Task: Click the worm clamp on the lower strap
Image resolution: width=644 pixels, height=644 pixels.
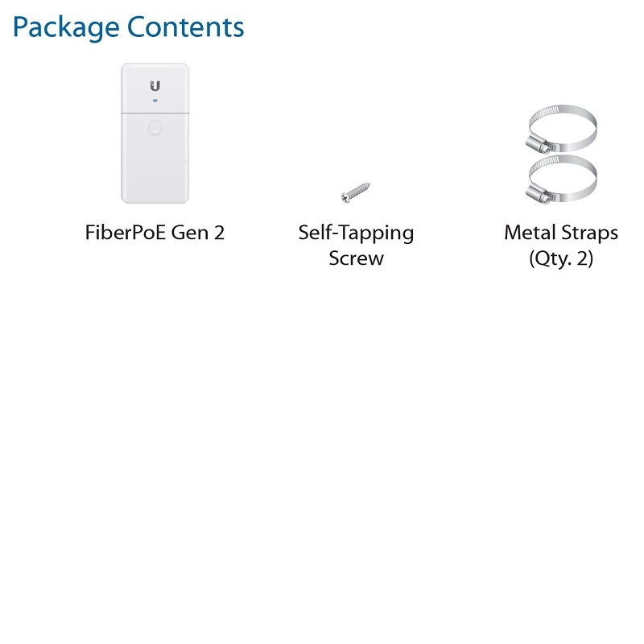Action: pyautogui.click(x=539, y=195)
